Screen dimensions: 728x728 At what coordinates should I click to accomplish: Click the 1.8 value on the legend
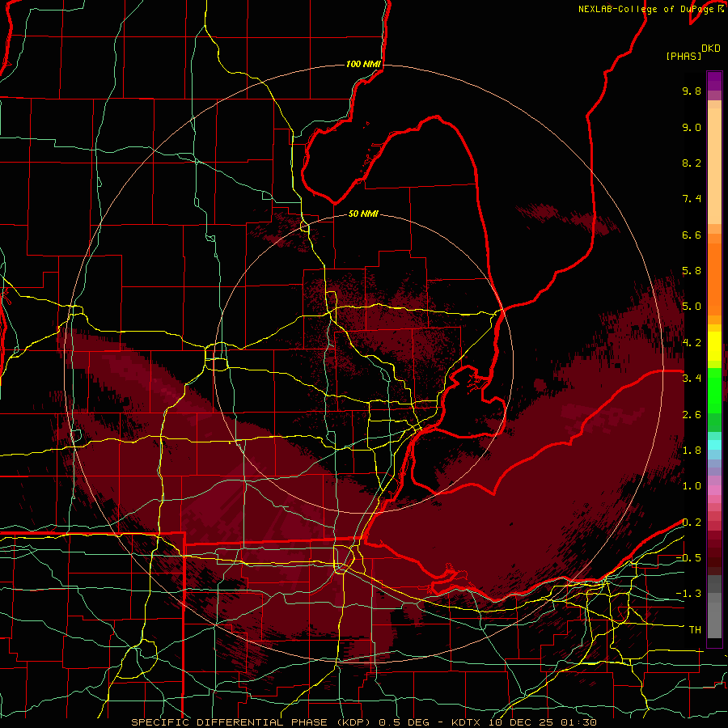coord(692,451)
